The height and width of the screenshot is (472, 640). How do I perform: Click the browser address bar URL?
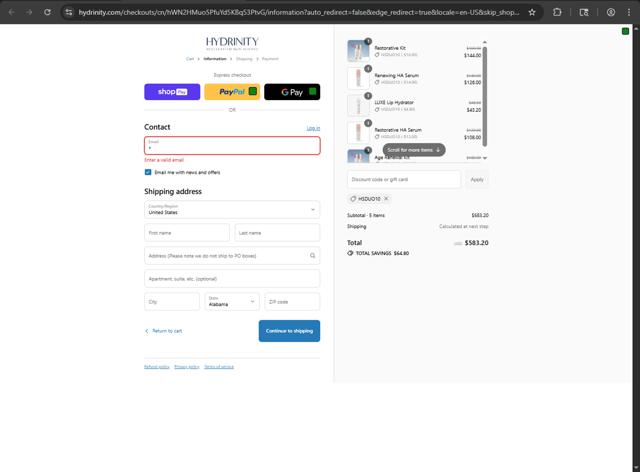click(299, 12)
